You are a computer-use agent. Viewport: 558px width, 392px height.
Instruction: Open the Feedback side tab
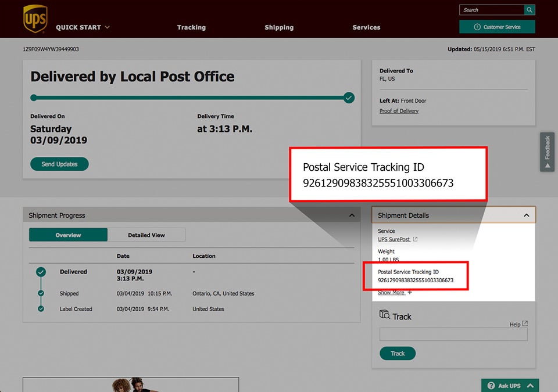click(548, 152)
